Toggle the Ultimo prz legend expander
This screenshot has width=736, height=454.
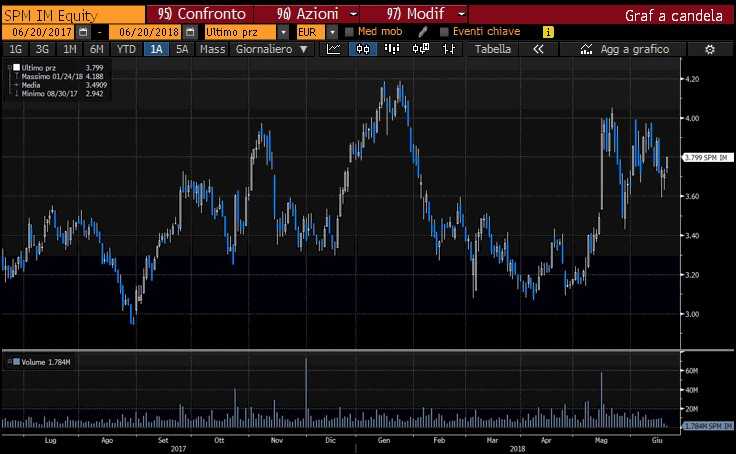[x=9, y=68]
